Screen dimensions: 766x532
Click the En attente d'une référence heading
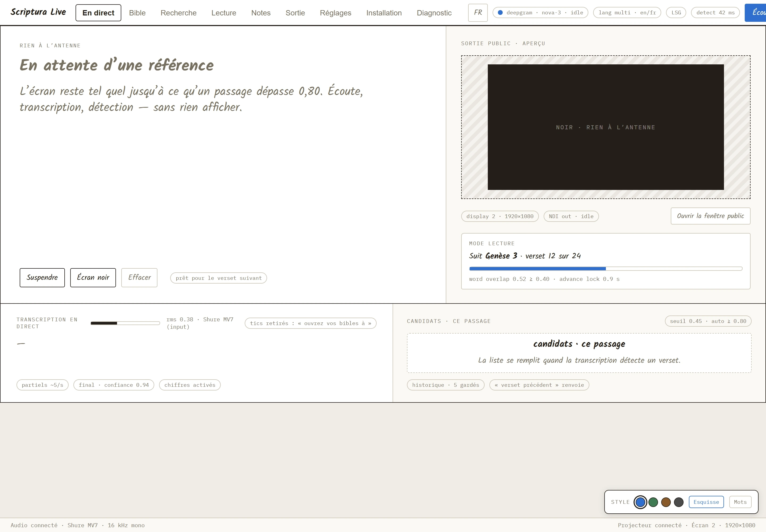tap(116, 65)
